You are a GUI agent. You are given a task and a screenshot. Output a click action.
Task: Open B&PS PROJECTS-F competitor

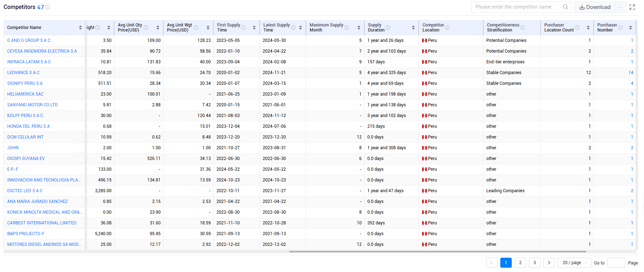(x=26, y=234)
